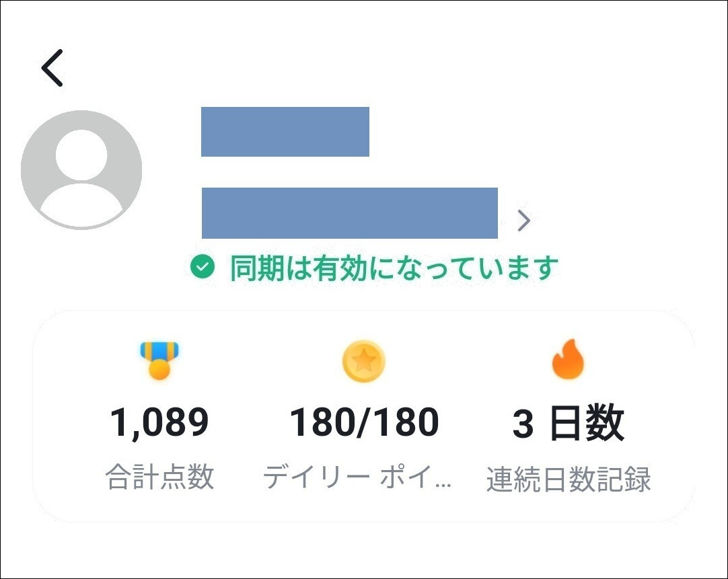728x579 pixels.
Task: Tap the blue medal icon
Action: [x=159, y=360]
